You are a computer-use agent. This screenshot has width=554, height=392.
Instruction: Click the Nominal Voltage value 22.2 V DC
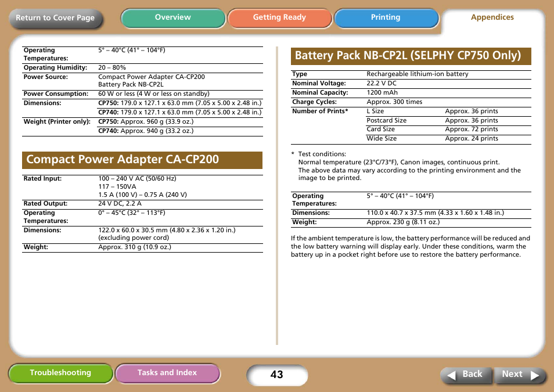pyautogui.click(x=382, y=84)
